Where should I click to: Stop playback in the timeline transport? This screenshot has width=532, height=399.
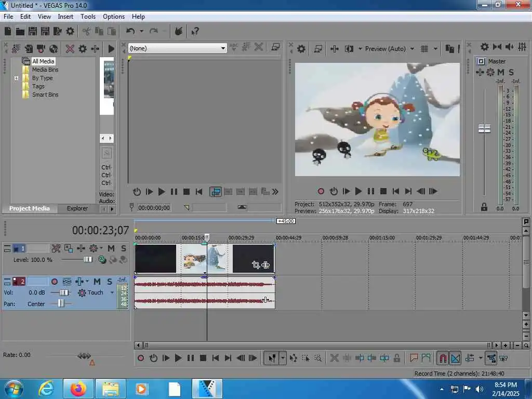[x=203, y=358]
